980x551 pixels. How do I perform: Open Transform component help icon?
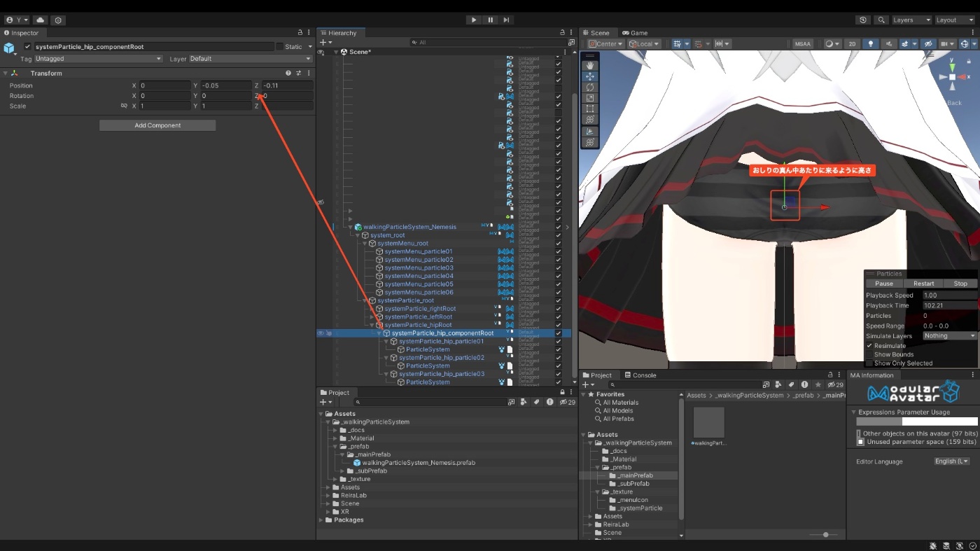point(288,73)
